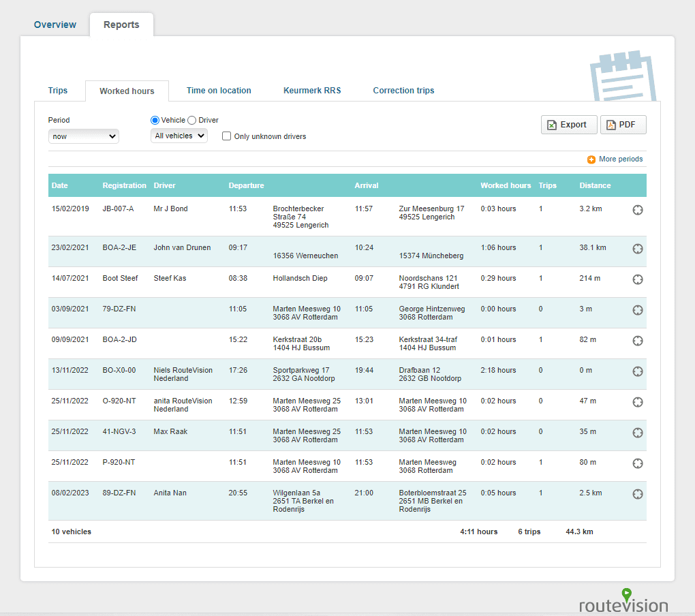Viewport: 695px width, 616px height.
Task: Click 2:18 hours worked value
Action: click(x=498, y=370)
